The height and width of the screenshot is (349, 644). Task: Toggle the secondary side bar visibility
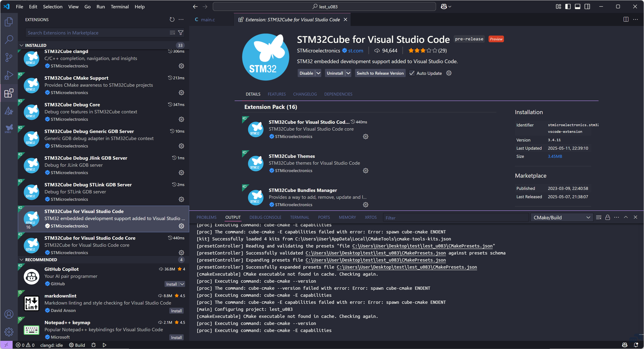coord(587,7)
